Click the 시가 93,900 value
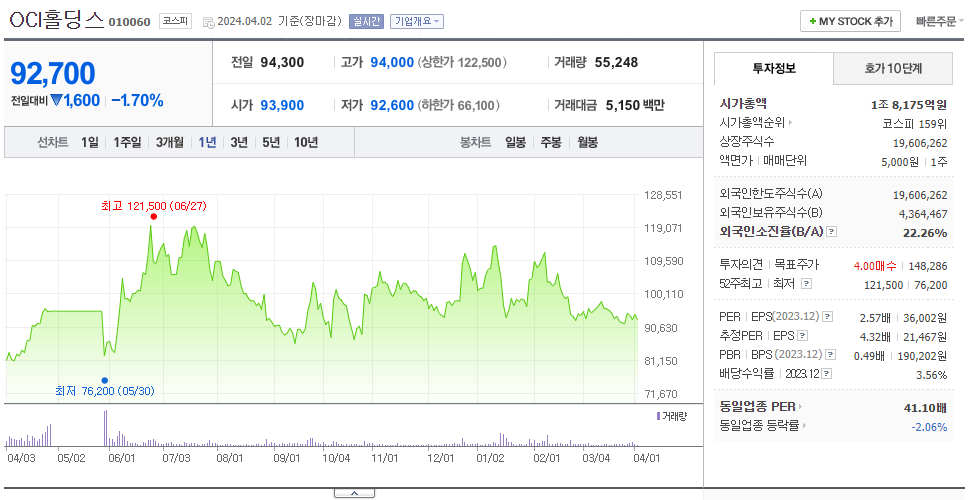968x500 pixels. pos(282,106)
